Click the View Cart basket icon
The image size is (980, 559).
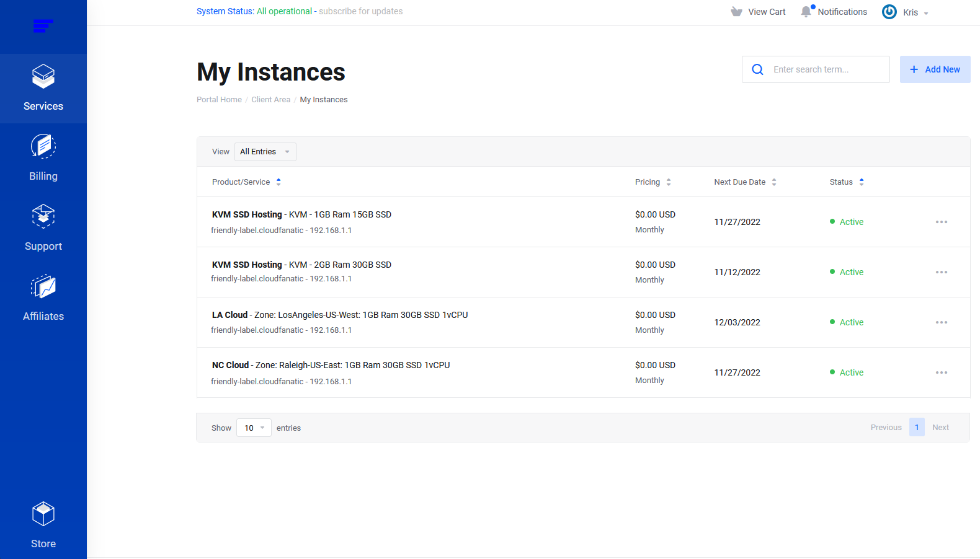[736, 12]
